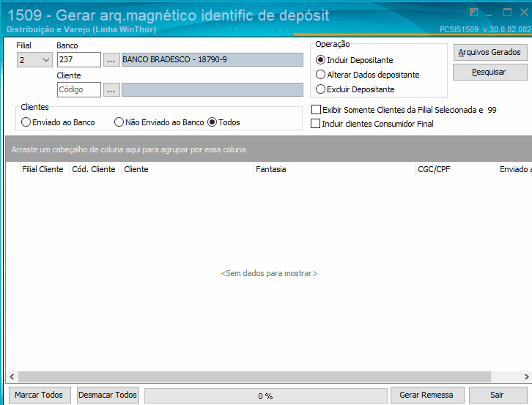Click Gerar Remessa button
The height and width of the screenshot is (405, 532).
click(x=426, y=395)
